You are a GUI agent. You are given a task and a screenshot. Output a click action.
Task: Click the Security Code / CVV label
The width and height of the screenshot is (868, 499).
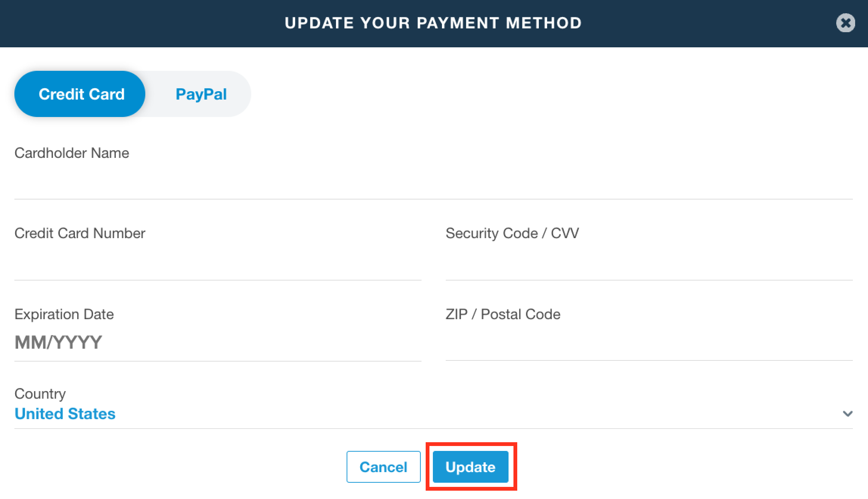point(512,233)
